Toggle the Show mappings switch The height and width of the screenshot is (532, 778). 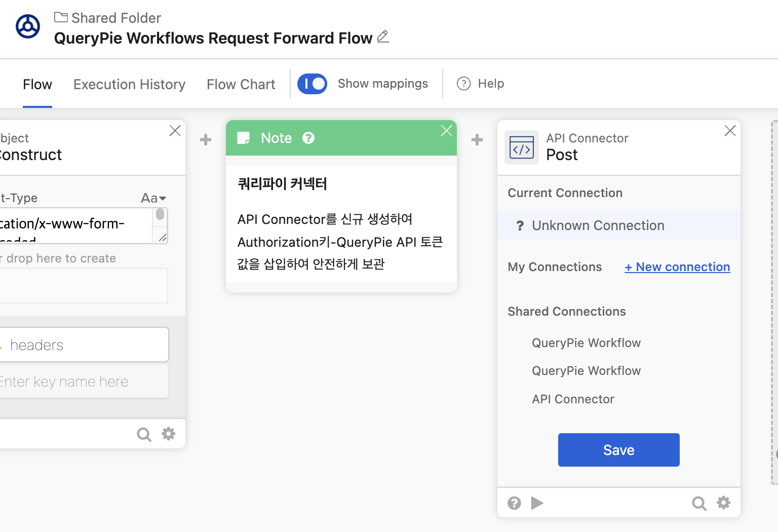pyautogui.click(x=312, y=84)
